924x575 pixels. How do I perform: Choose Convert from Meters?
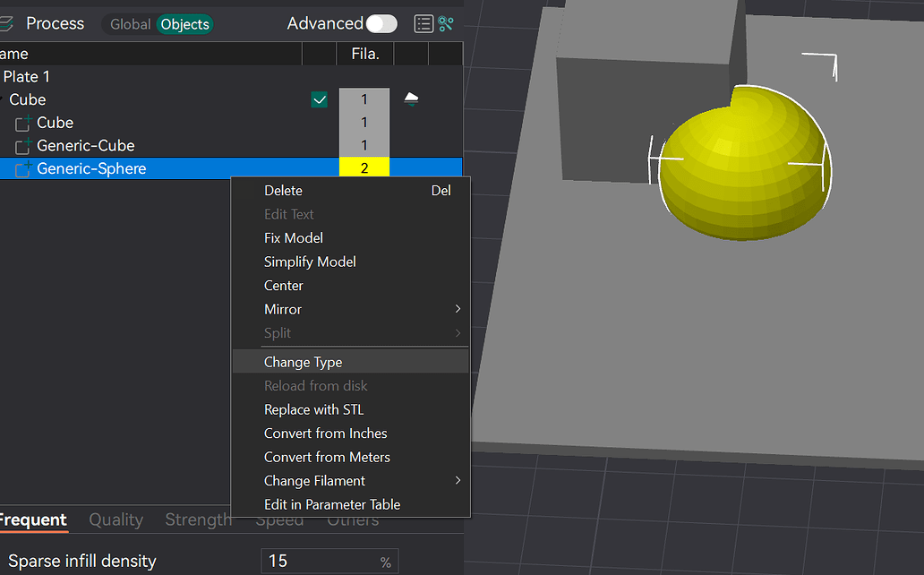point(351,457)
